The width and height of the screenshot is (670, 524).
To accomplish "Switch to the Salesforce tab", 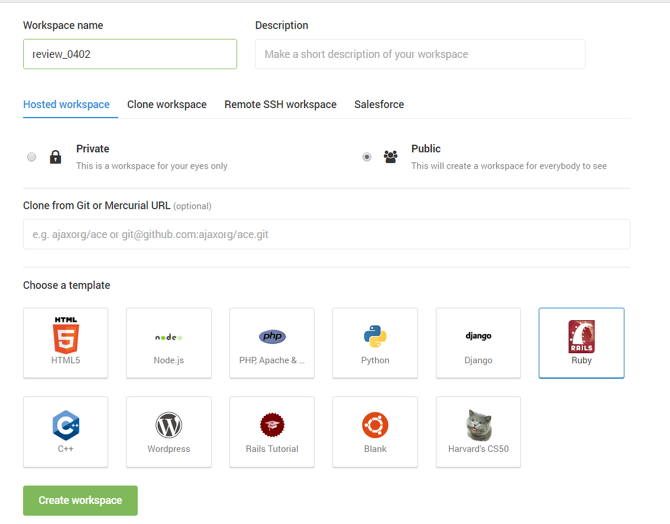I will click(379, 104).
